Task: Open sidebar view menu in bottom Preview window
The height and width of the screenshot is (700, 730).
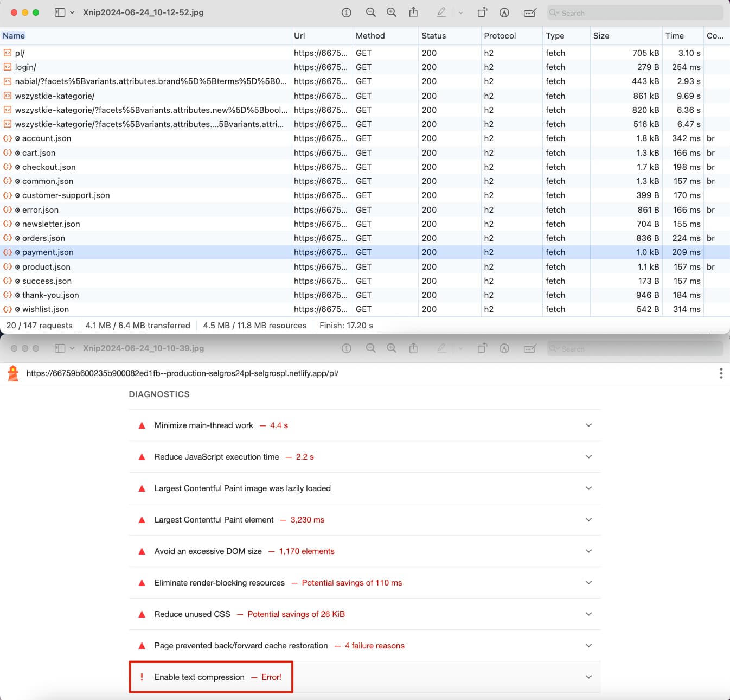Action: 60,348
